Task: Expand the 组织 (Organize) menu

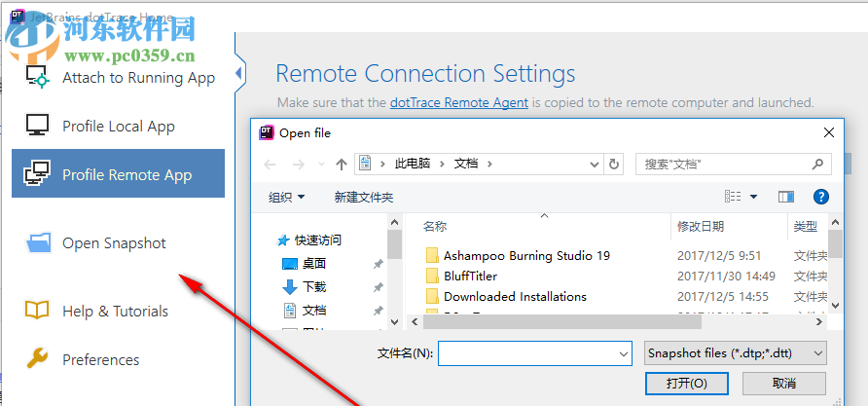Action: pyautogui.click(x=286, y=197)
